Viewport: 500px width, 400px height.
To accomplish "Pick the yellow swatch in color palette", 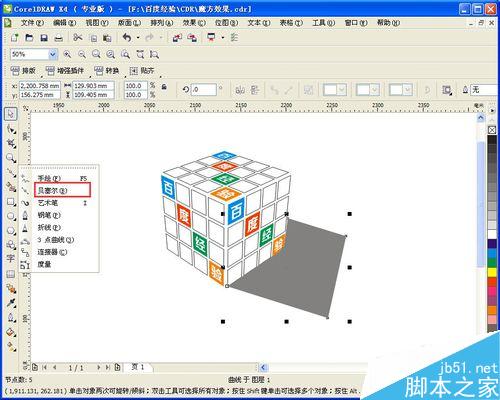I will click(492, 272).
